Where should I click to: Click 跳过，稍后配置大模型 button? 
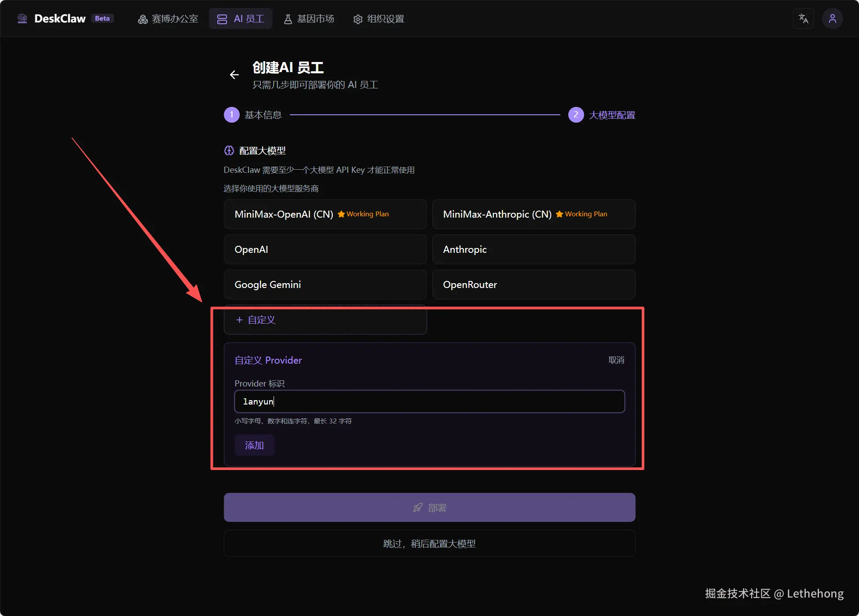pyautogui.click(x=429, y=543)
